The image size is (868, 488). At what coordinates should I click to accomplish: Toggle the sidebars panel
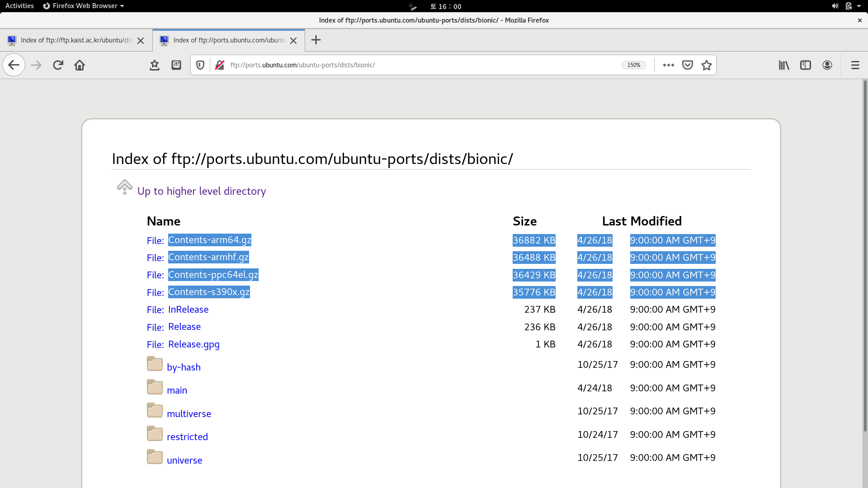806,65
